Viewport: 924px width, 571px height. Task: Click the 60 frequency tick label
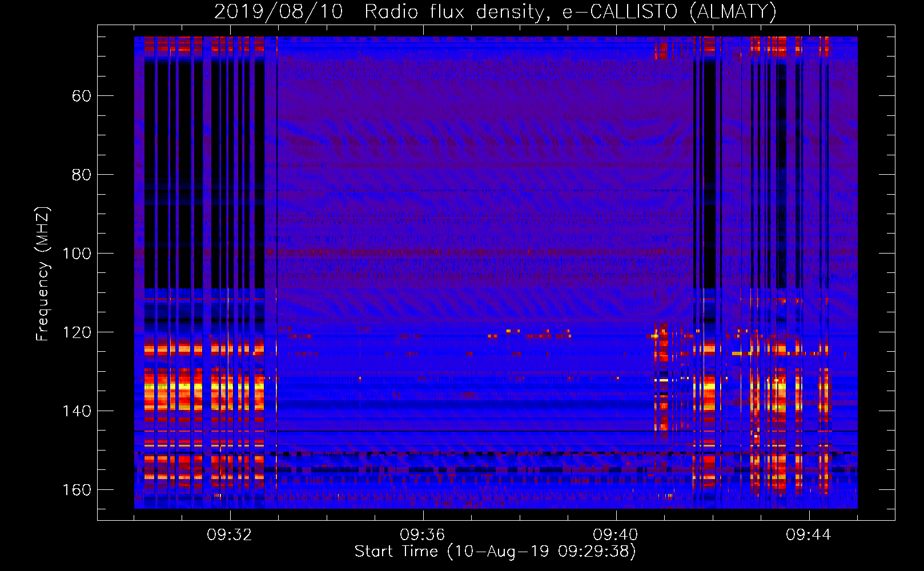click(82, 96)
